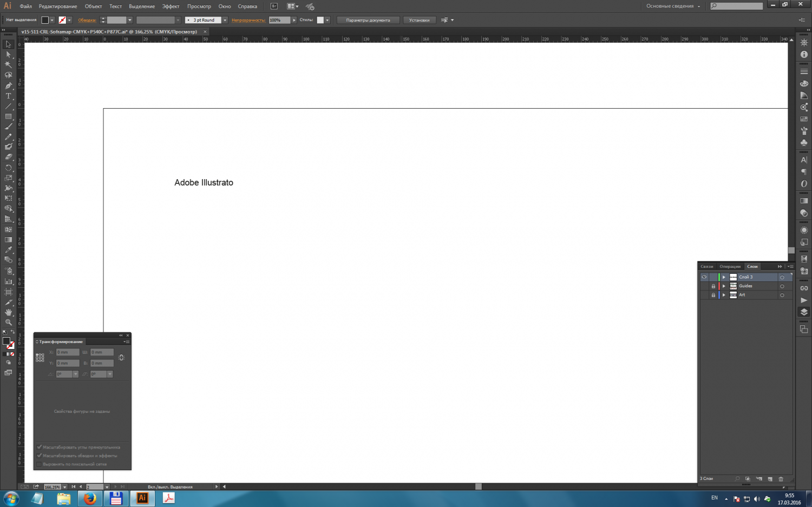Select the Paintbrush tool
The height and width of the screenshot is (507, 812).
click(x=8, y=127)
